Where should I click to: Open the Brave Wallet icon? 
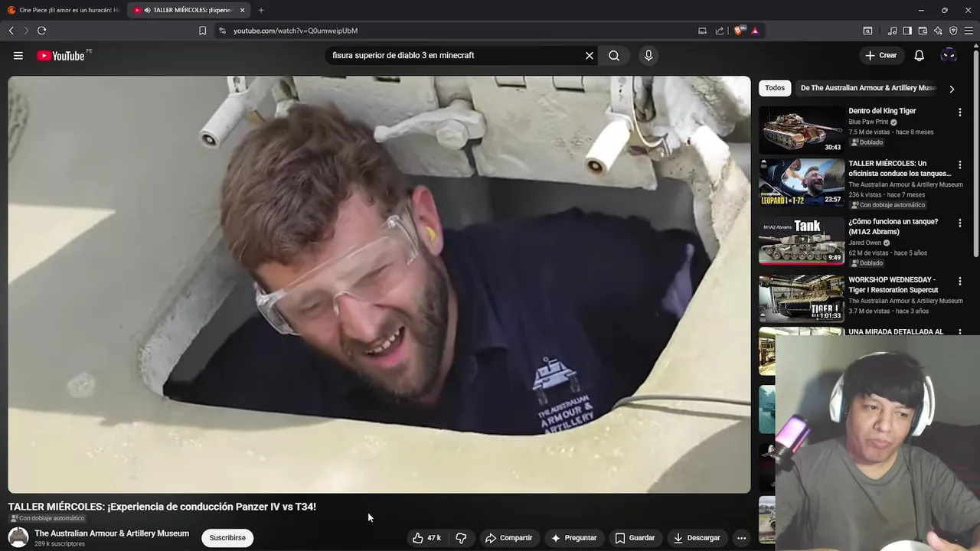923,31
